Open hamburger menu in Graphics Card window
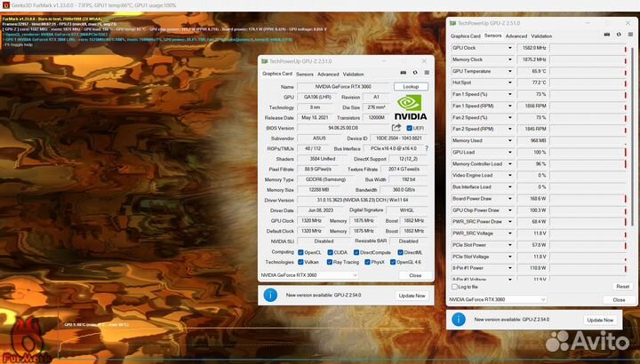640x364 pixels. pyautogui.click(x=427, y=73)
